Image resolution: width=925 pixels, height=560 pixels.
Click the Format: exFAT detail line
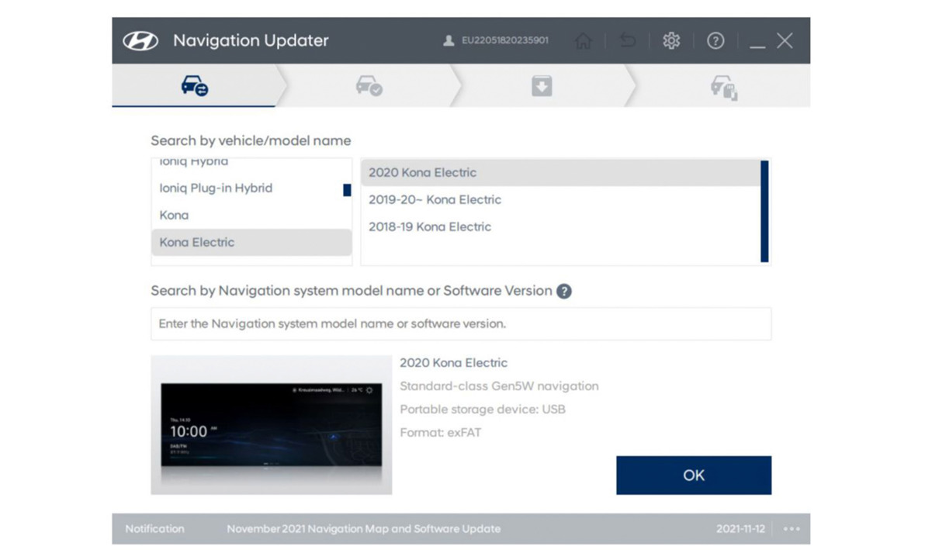pyautogui.click(x=441, y=433)
